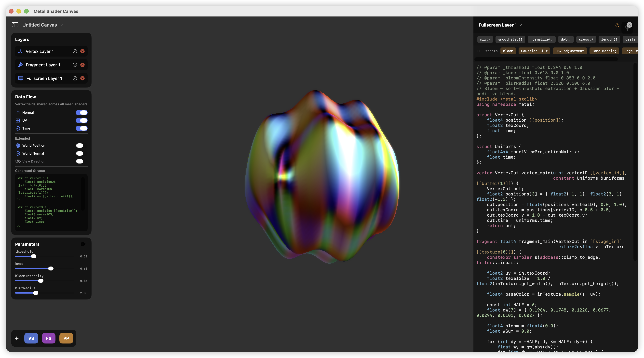
Task: Apply the Bloom preset
Action: (508, 51)
